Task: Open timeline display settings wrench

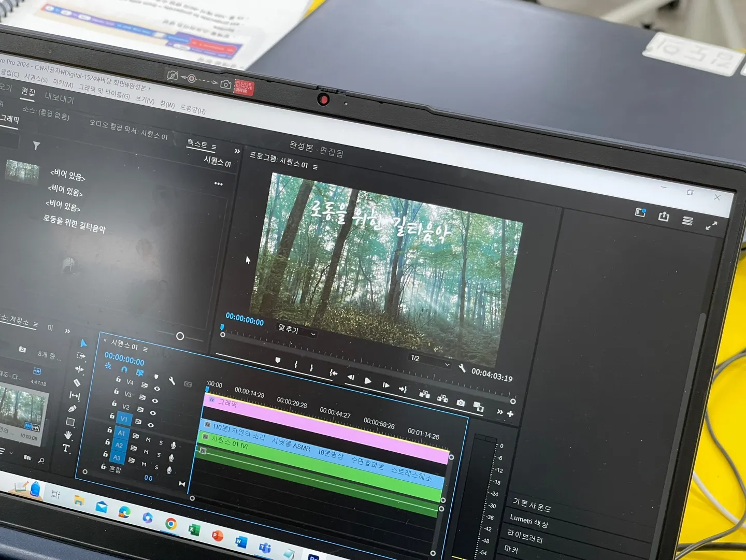Action: tap(171, 382)
